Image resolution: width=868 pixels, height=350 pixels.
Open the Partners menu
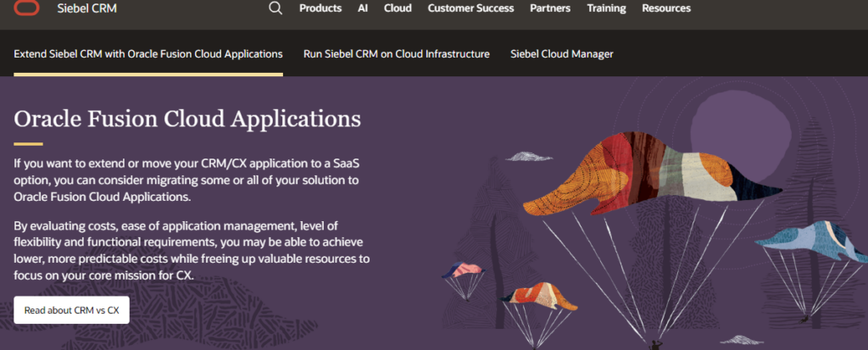(550, 8)
